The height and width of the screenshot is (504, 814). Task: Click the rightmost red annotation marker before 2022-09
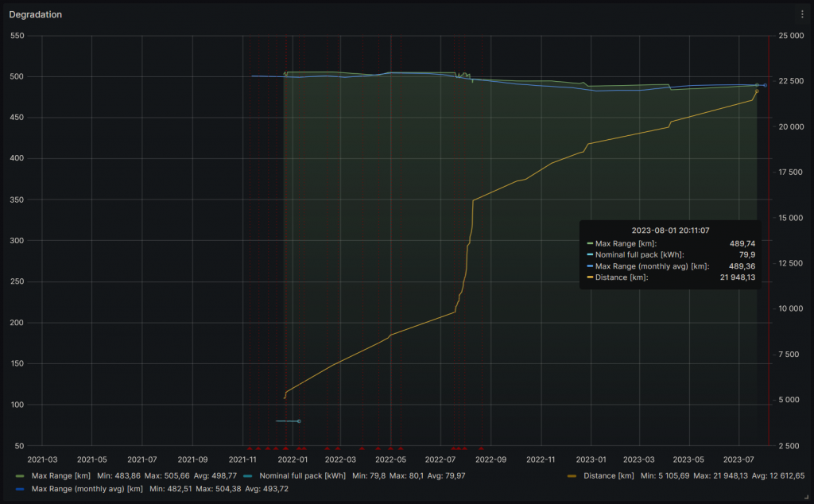coord(481,448)
